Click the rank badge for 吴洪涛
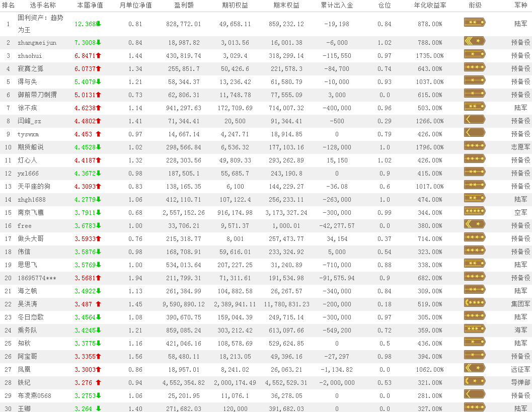 coord(475,303)
